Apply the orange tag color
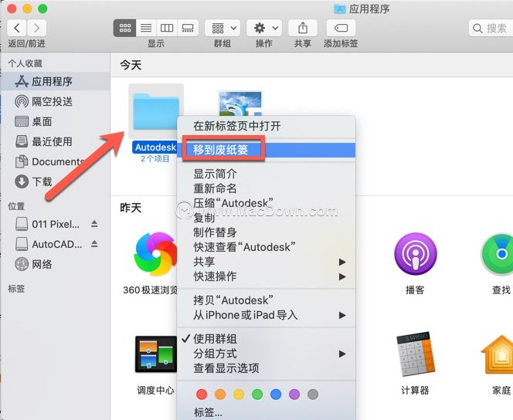Viewport: 513px width, 420px height. click(220, 395)
